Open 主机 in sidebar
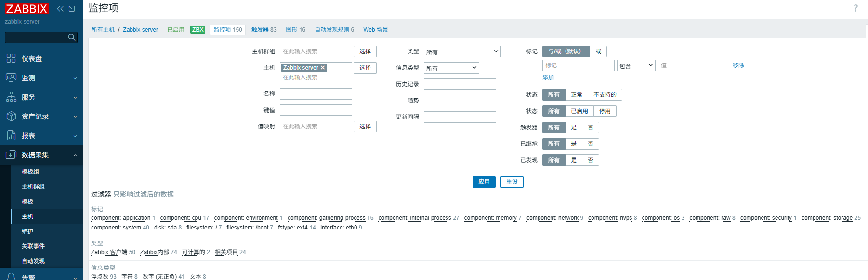 pyautogui.click(x=47, y=216)
